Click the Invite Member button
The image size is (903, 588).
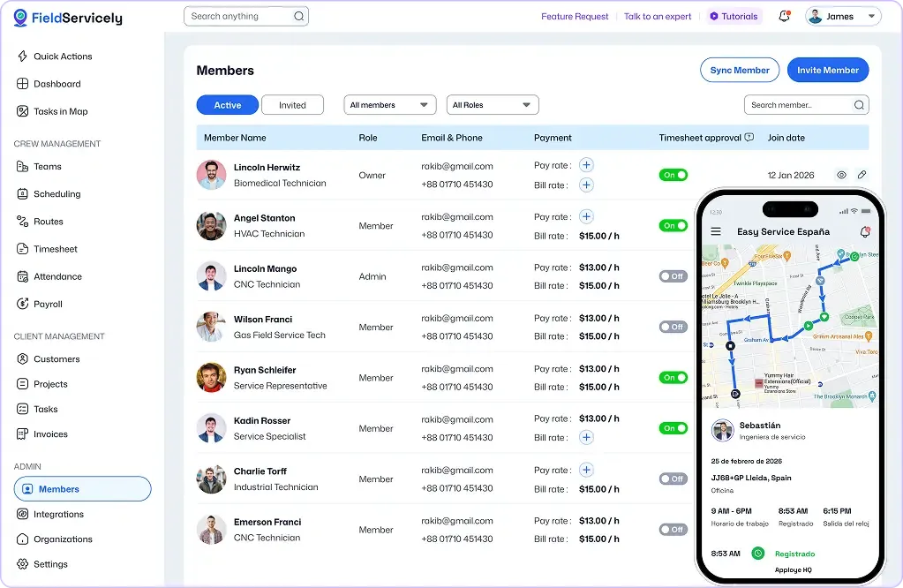click(x=827, y=70)
